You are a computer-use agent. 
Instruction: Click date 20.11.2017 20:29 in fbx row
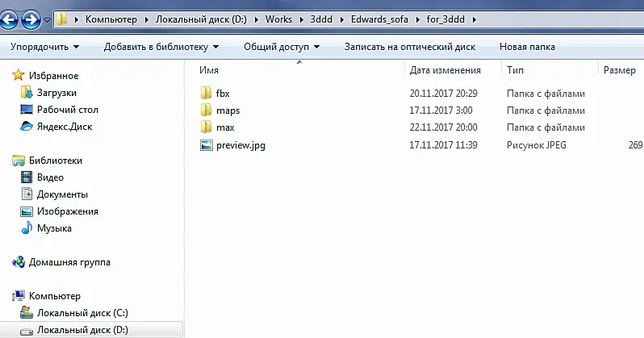point(443,94)
